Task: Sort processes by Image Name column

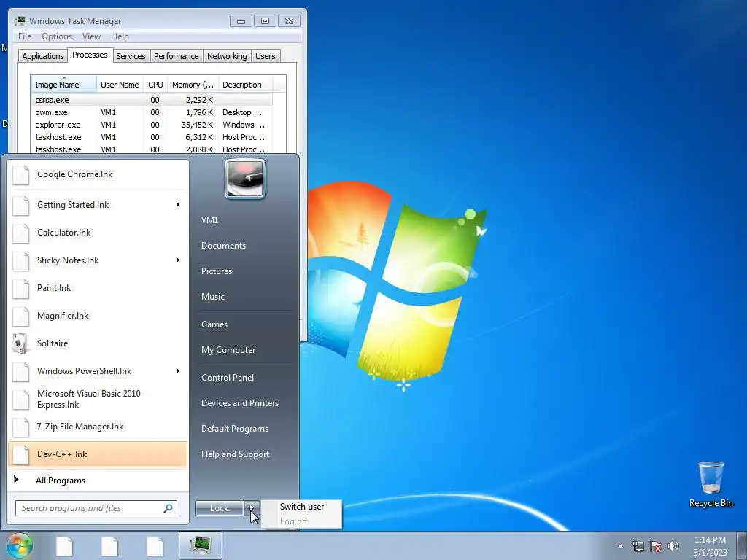Action: pyautogui.click(x=64, y=85)
